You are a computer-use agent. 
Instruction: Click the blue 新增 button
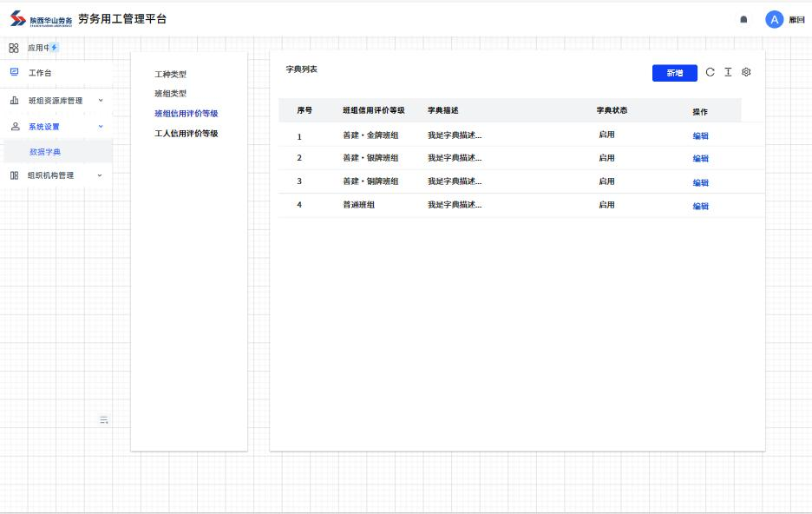click(674, 73)
